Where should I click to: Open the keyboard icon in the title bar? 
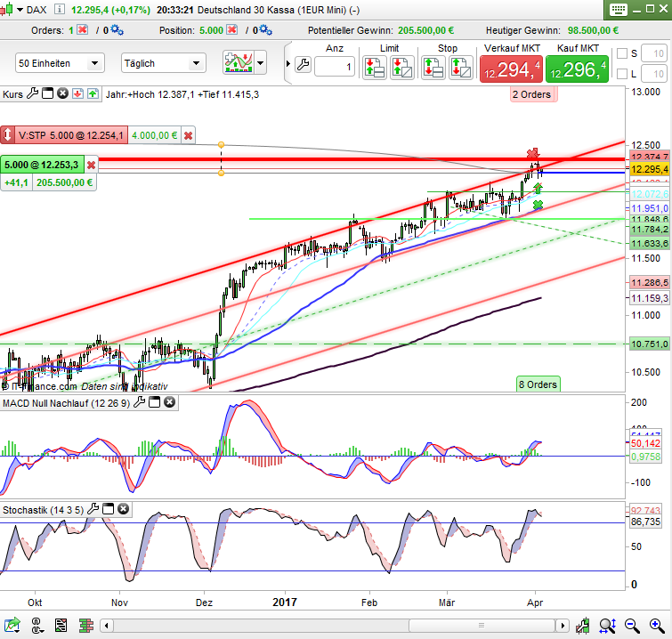click(618, 10)
